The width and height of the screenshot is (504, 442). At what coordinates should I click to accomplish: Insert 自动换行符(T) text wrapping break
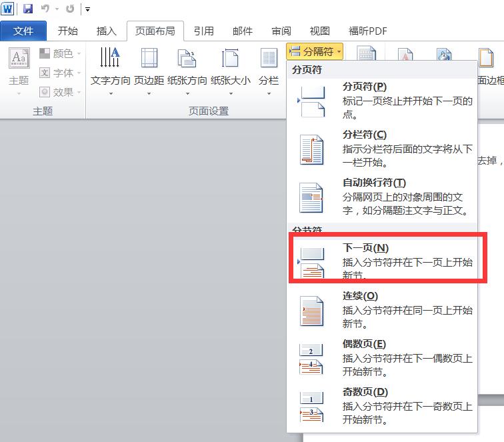click(x=382, y=197)
